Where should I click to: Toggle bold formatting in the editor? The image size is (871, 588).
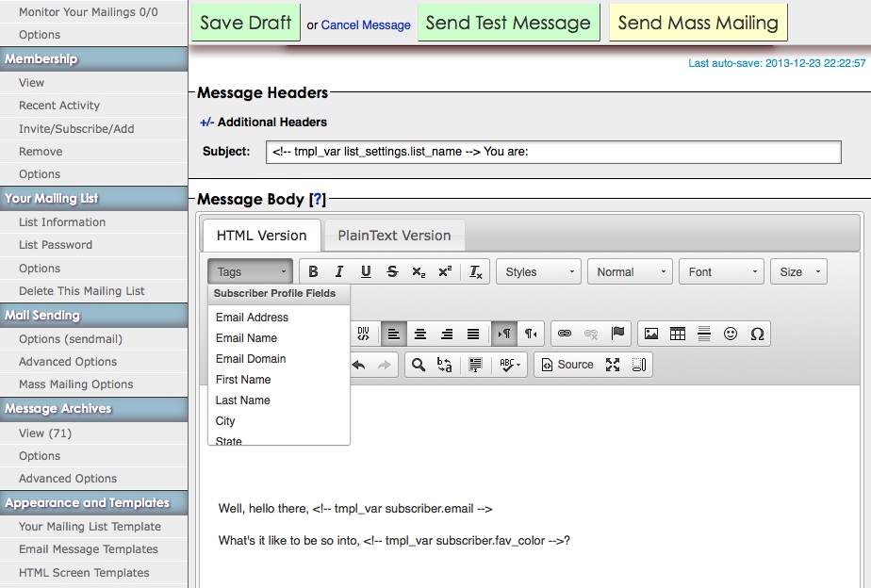coord(313,271)
